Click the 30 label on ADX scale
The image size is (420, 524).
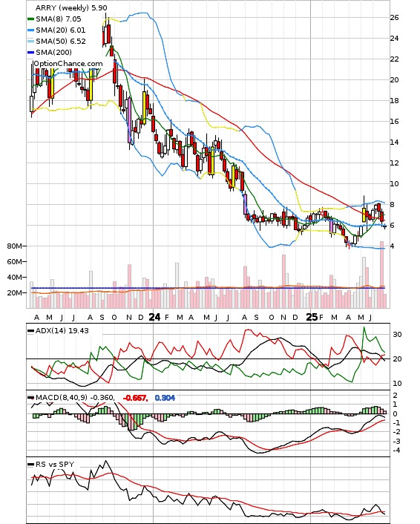click(397, 334)
